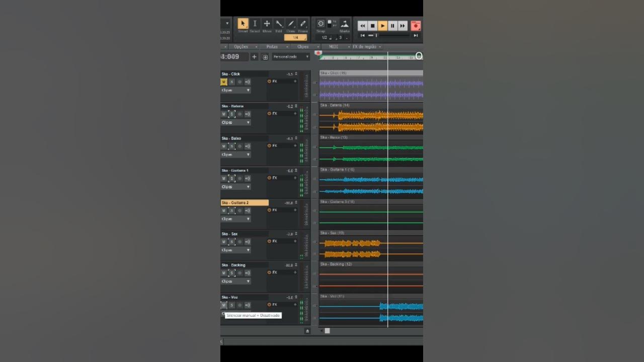Open Clipes dropdown on Ska - Click track

tap(235, 90)
